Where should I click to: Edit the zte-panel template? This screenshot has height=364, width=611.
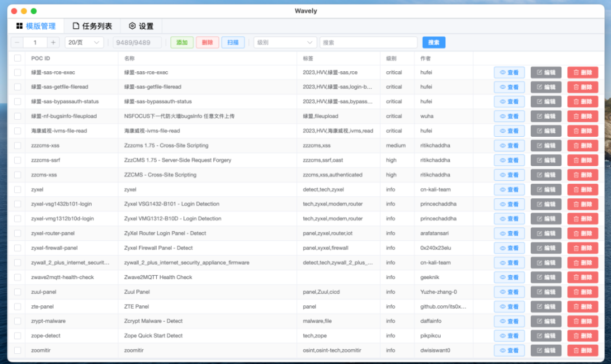click(x=546, y=307)
